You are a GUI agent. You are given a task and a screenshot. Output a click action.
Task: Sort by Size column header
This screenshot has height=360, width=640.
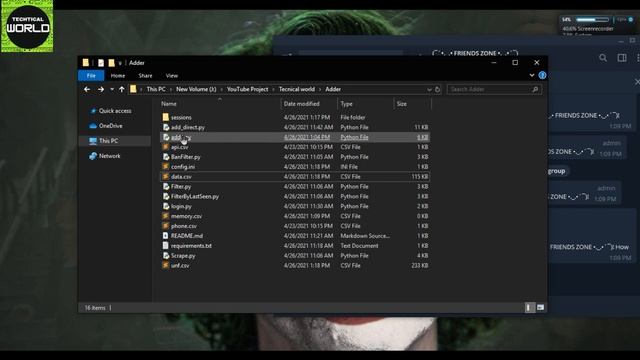pos(402,104)
